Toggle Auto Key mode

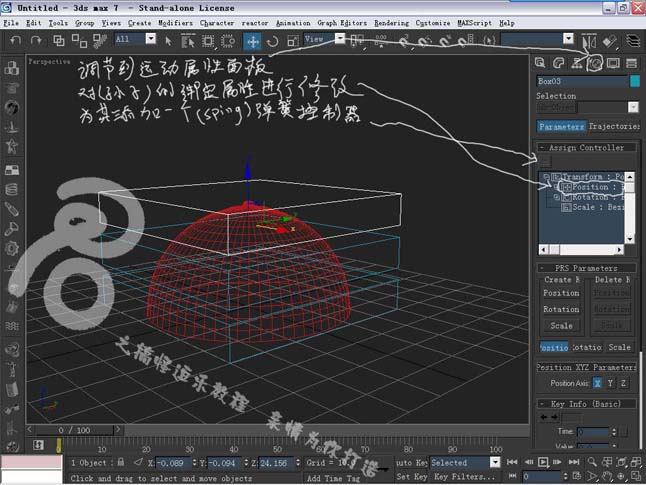[411, 462]
